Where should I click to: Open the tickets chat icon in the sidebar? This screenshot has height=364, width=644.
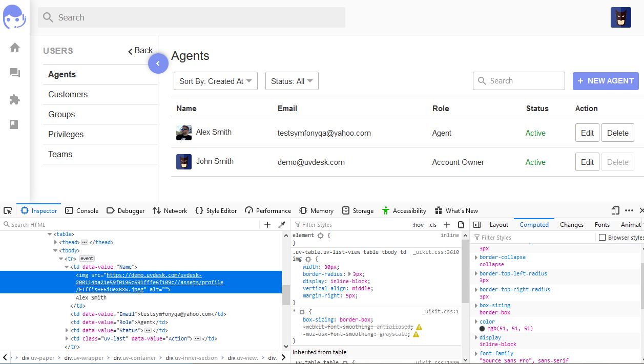(x=15, y=73)
